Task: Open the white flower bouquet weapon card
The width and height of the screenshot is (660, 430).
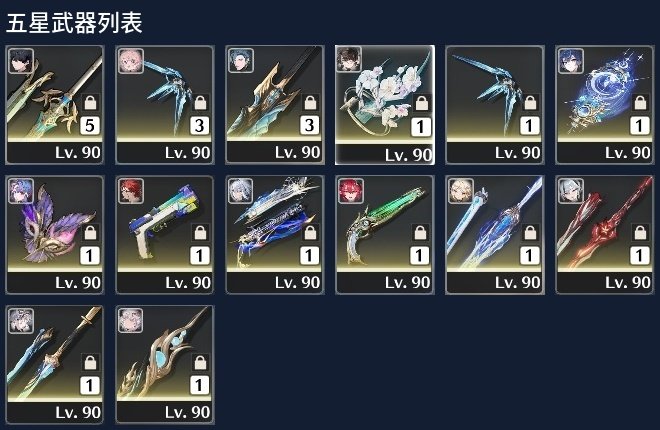Action: tap(385, 105)
